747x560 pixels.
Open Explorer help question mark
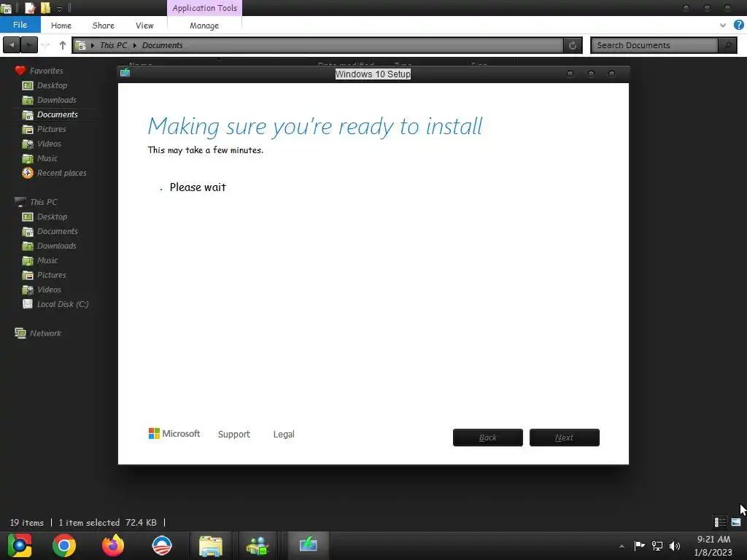coord(739,25)
